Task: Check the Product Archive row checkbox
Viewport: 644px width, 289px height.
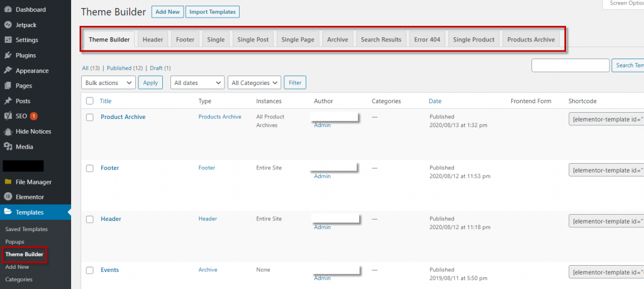Action: [89, 117]
